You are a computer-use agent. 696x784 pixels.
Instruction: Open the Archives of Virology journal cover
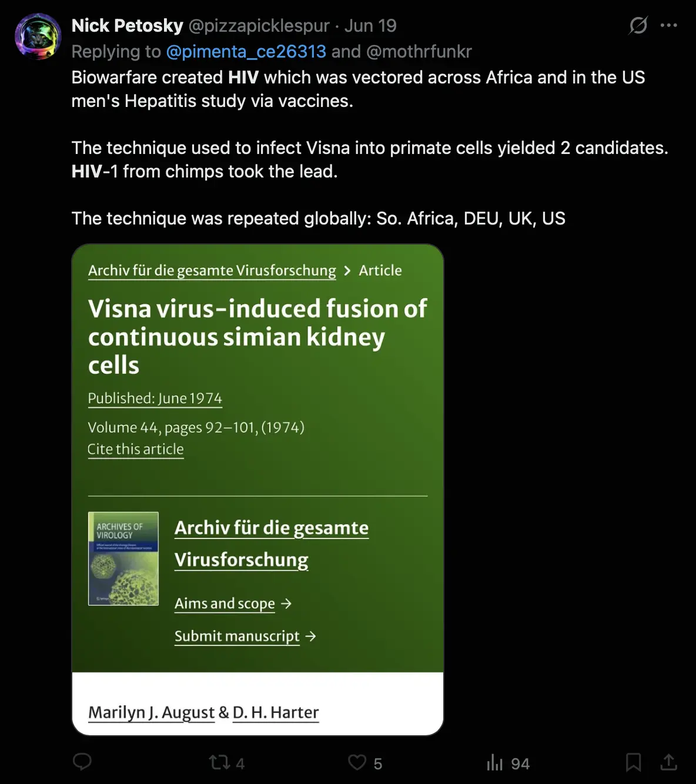pyautogui.click(x=123, y=558)
